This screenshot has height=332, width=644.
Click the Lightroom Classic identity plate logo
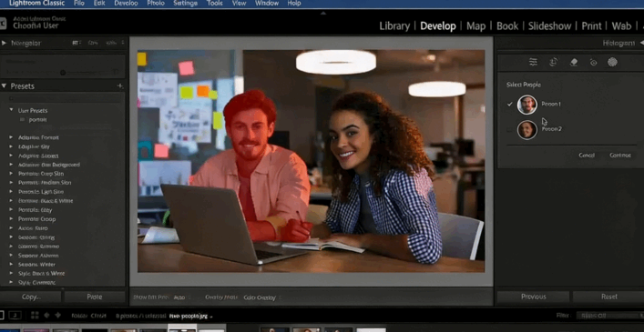[3, 23]
